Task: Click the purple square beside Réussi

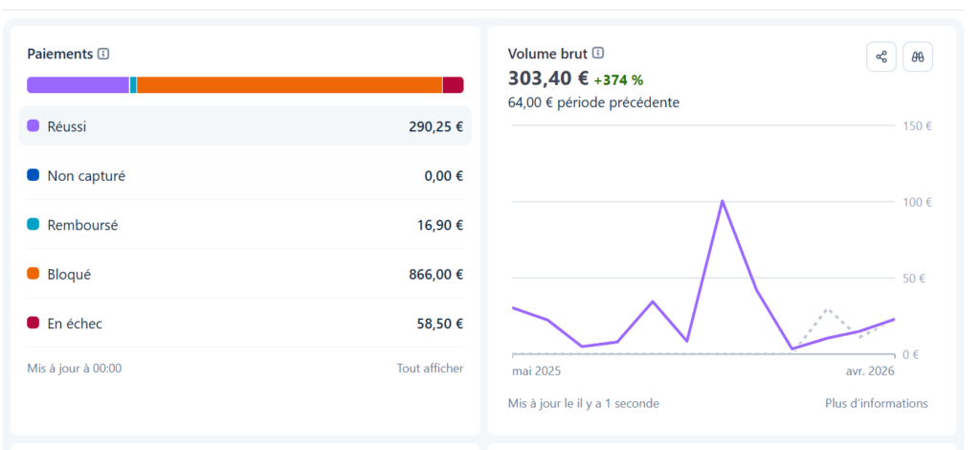Action: pos(33,125)
